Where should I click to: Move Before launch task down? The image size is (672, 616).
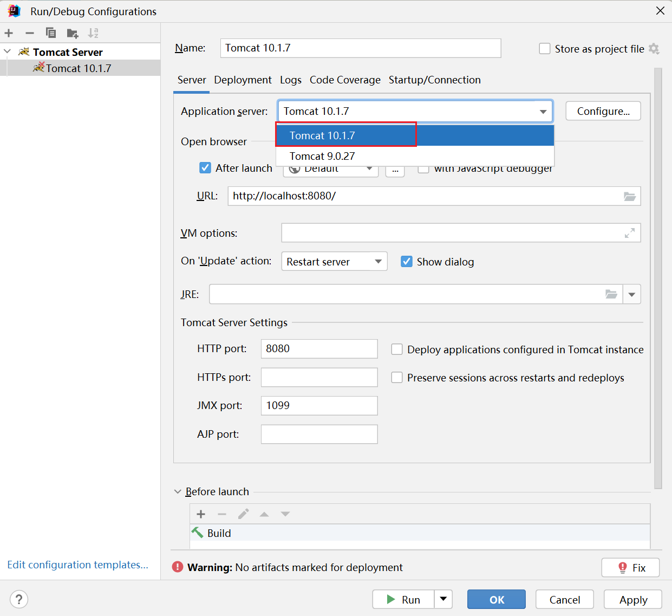click(285, 514)
